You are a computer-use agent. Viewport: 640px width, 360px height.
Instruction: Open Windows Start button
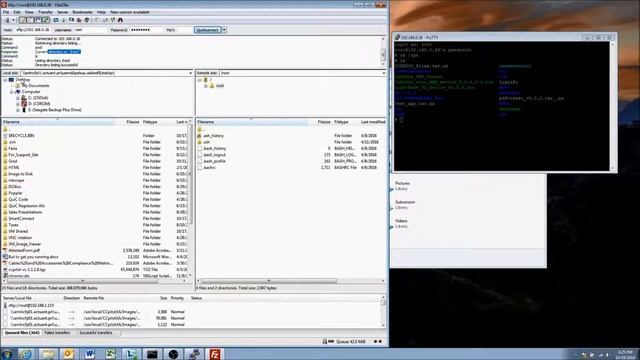point(7,354)
